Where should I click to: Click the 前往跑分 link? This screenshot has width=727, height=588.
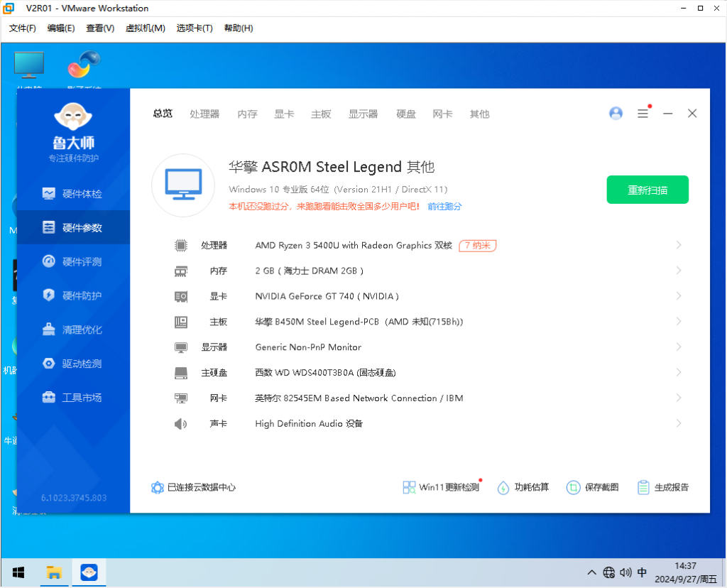(x=444, y=207)
